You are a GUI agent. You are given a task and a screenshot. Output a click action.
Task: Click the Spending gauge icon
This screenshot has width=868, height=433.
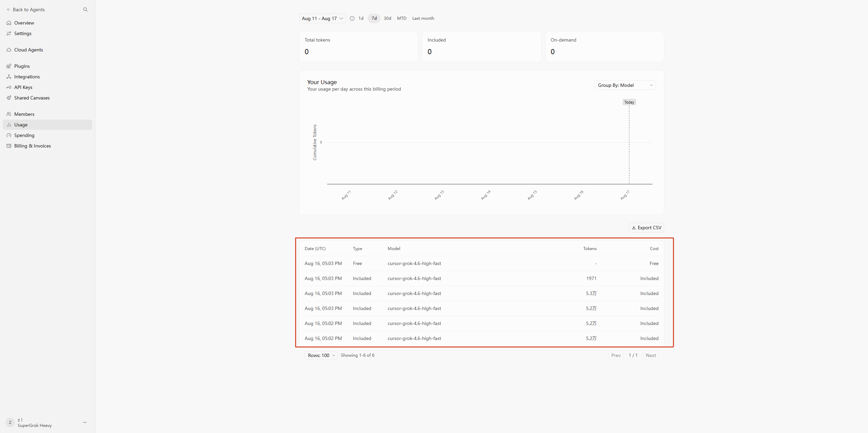tap(9, 135)
